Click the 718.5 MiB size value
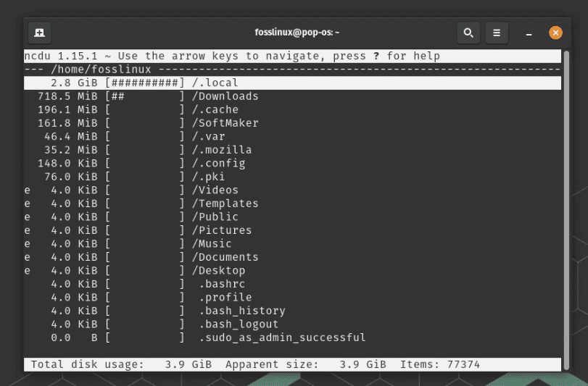Screen dimensions: 588x386 click(67, 96)
